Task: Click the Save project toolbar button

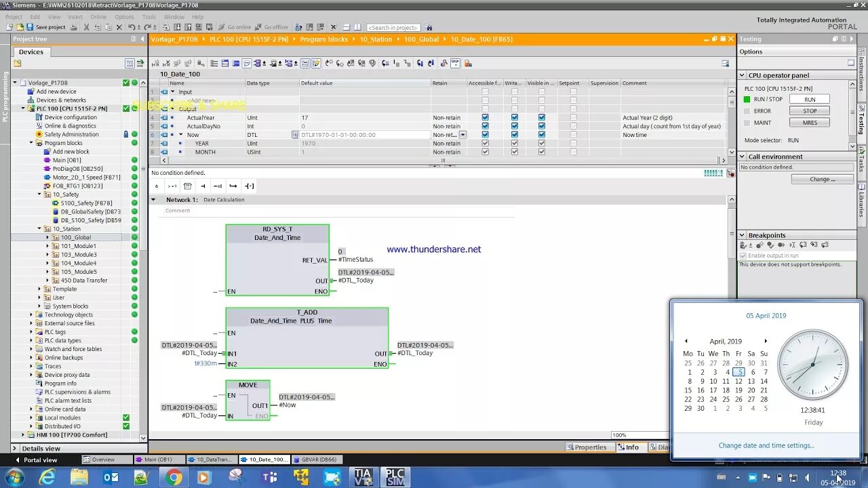Action: [x=46, y=27]
